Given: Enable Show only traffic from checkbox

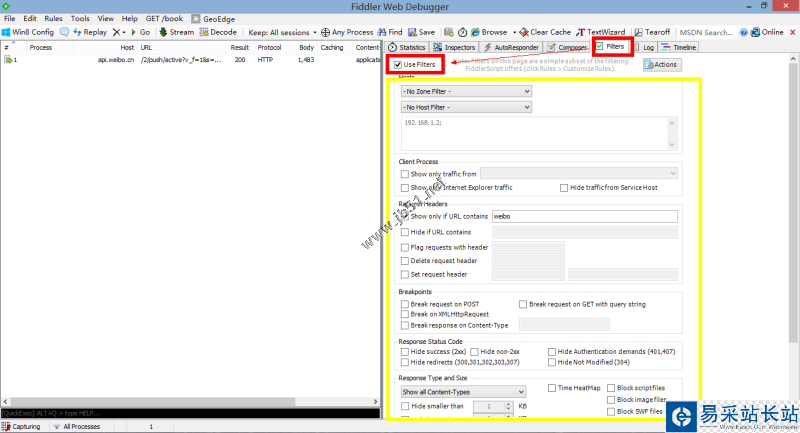Looking at the screenshot, I should pos(405,174).
